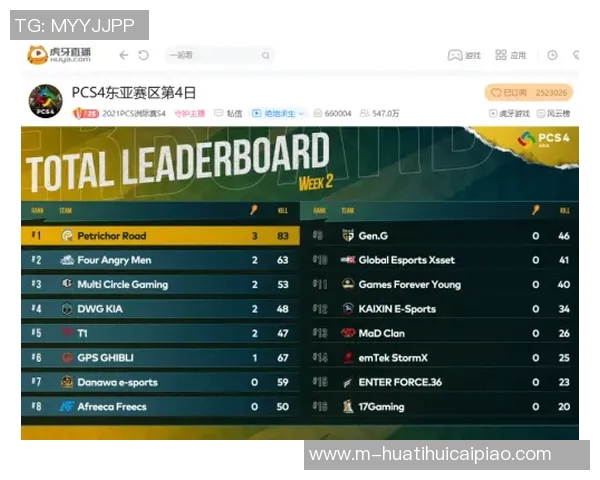600x480 pixels.
Task: Select the Petrichor Road row
Action: tap(160, 235)
